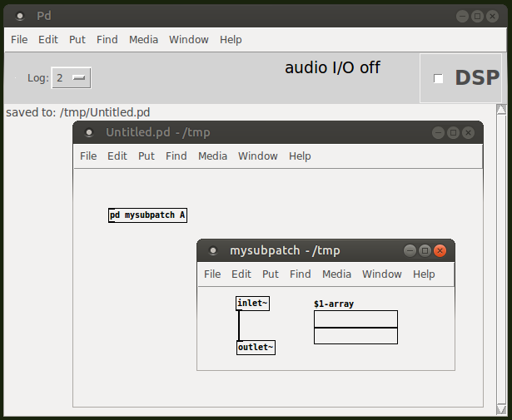This screenshot has width=512, height=420.
Task: Open Put menu in mysubpatch window
Action: point(271,274)
